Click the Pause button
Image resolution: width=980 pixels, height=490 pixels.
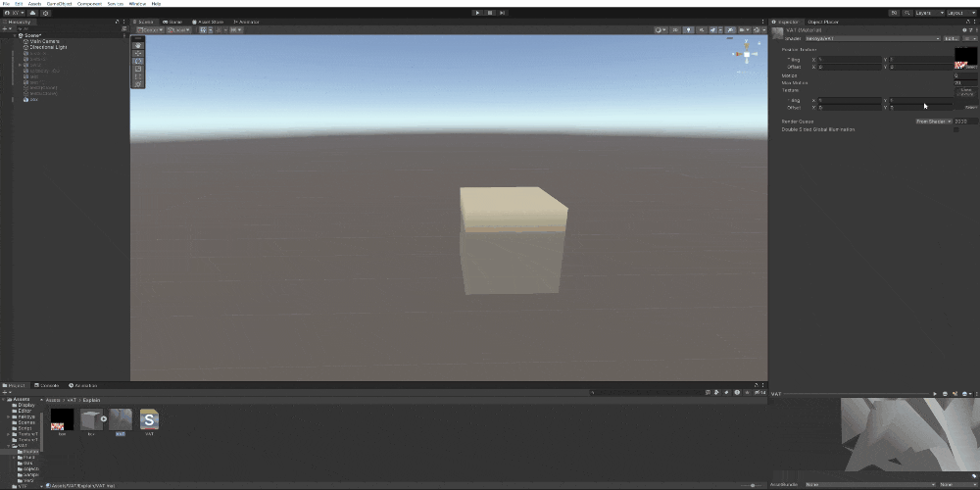coord(490,13)
